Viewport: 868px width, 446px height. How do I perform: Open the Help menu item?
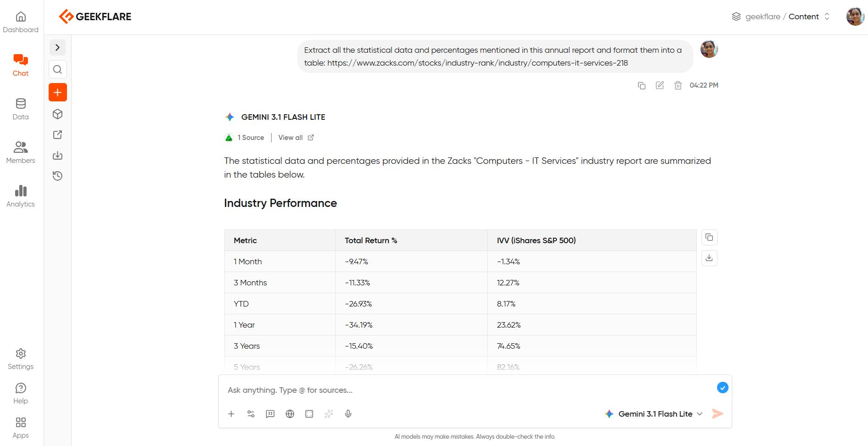click(21, 394)
